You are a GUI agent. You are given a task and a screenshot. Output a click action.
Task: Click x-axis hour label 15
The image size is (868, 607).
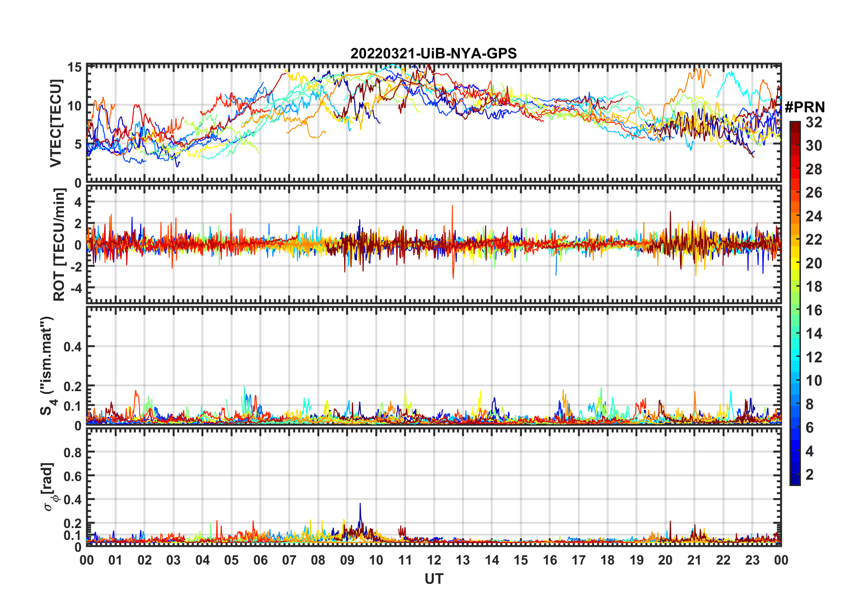coord(521,560)
